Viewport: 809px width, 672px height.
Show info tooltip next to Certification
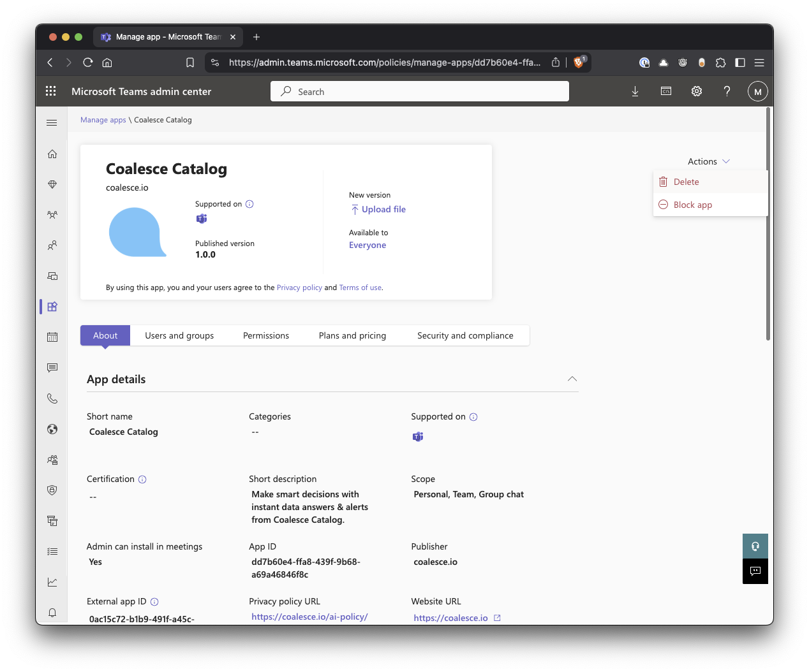pyautogui.click(x=142, y=479)
